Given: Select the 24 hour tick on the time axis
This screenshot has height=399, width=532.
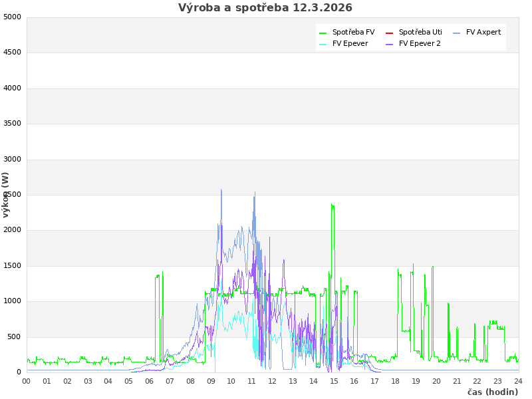Looking at the screenshot, I should point(518,381).
